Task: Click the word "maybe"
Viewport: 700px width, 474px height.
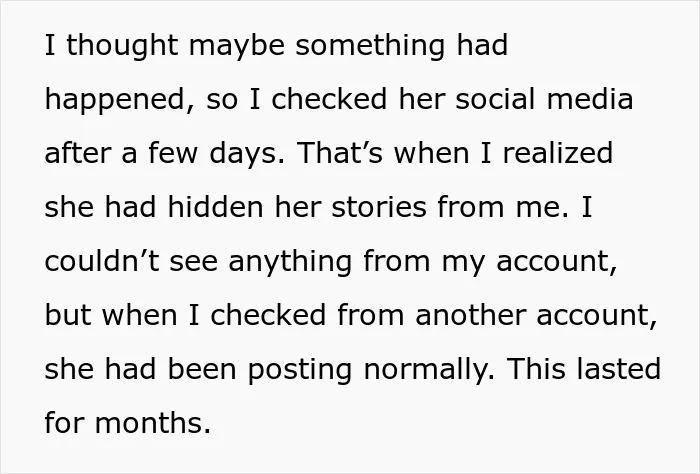Action: (237, 46)
